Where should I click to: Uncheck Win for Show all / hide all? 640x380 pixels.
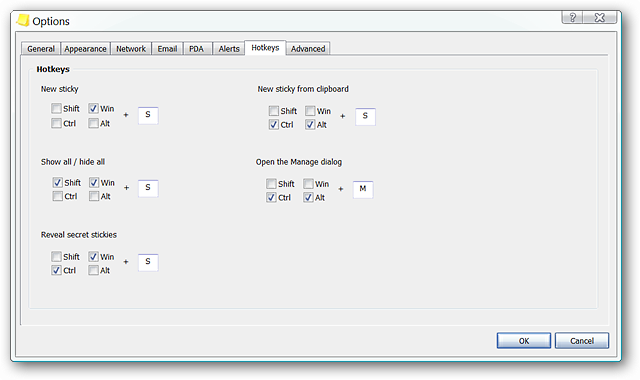94,182
